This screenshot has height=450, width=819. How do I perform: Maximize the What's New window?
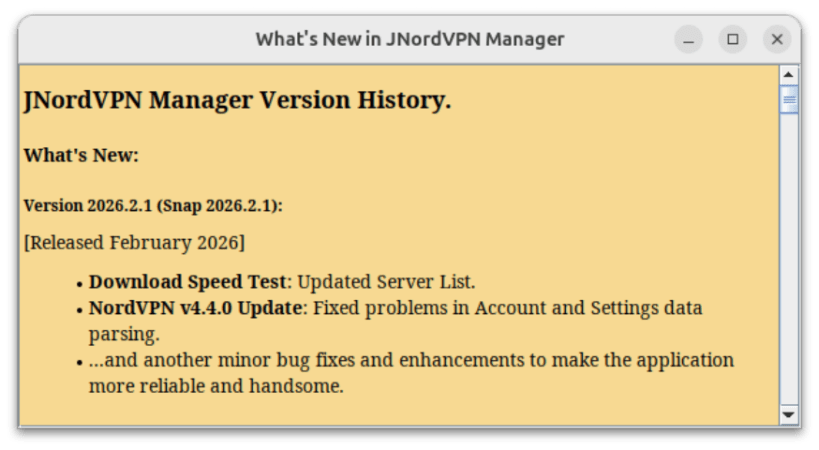click(x=733, y=39)
